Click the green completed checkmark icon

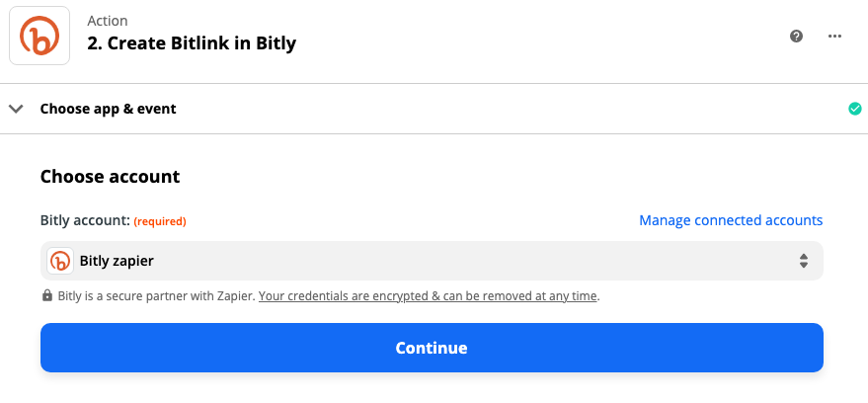point(855,109)
